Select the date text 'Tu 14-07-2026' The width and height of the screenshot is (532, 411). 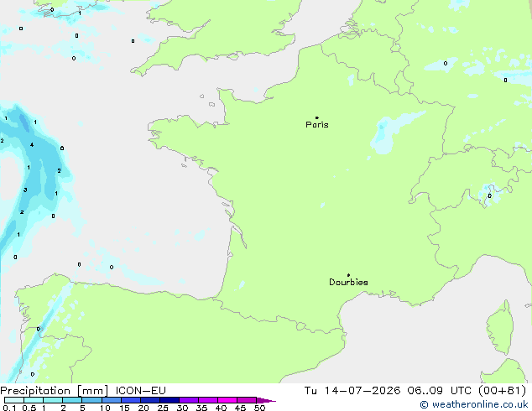point(352,391)
